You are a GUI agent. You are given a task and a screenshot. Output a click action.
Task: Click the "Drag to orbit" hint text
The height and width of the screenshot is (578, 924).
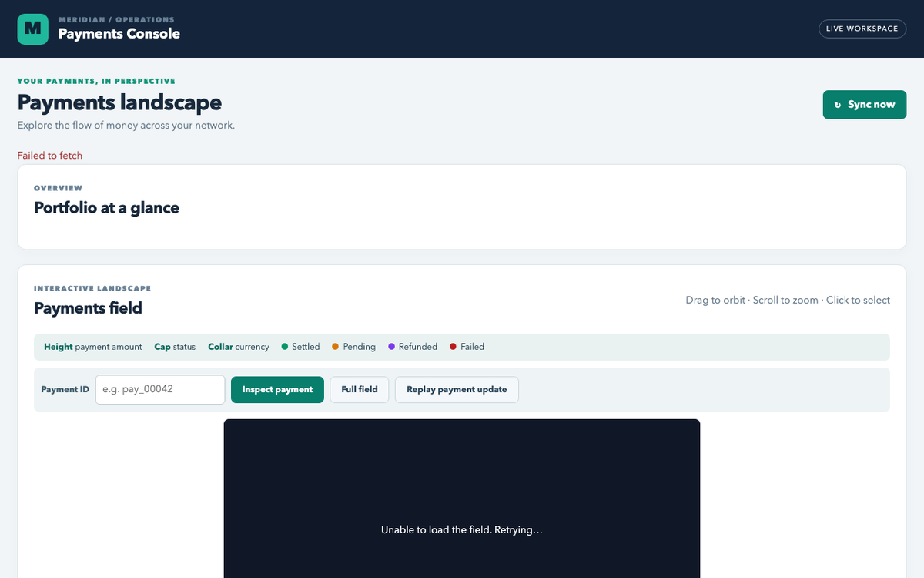716,301
